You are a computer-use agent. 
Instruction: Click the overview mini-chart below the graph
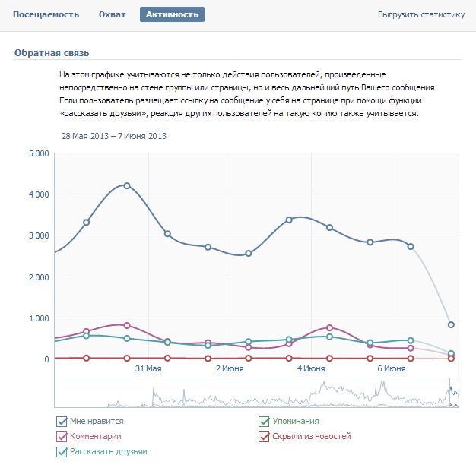[251, 393]
